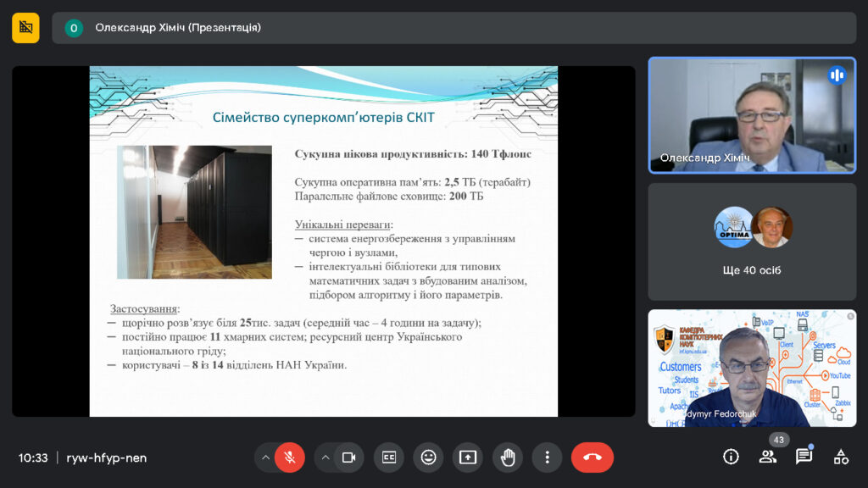Image resolution: width=868 pixels, height=488 pixels.
Task: Send an emoji reaction
Action: (428, 457)
